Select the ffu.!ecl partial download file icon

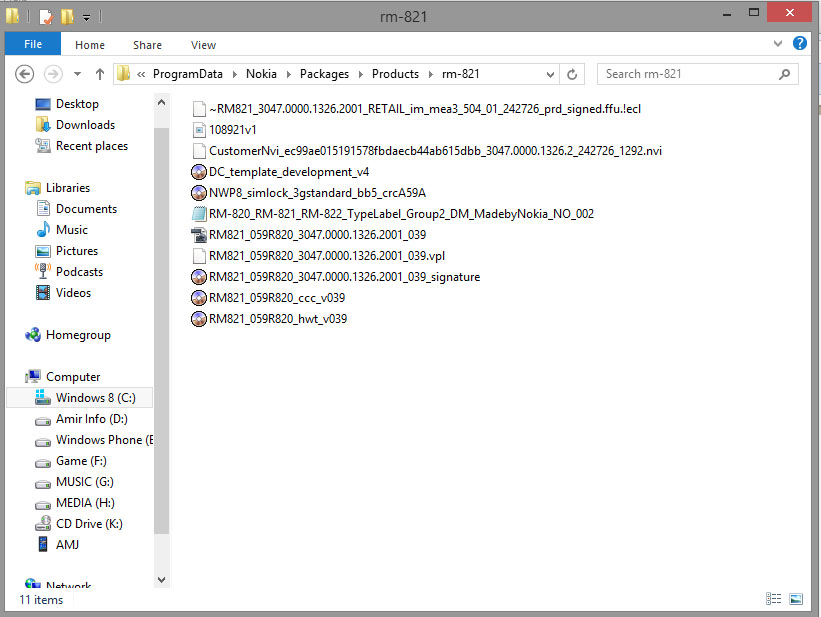point(199,109)
